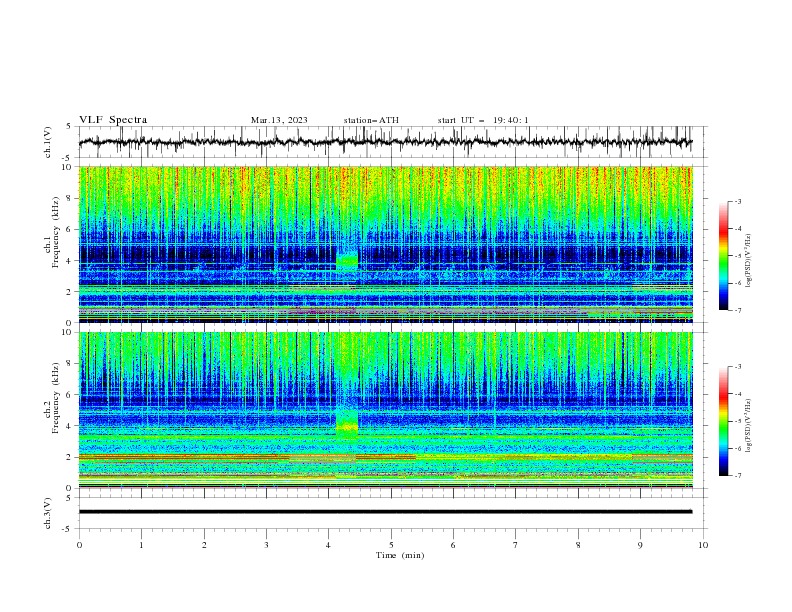Click the ch.3 flat black waveform trace
The height and width of the screenshot is (612, 792).
click(x=385, y=512)
